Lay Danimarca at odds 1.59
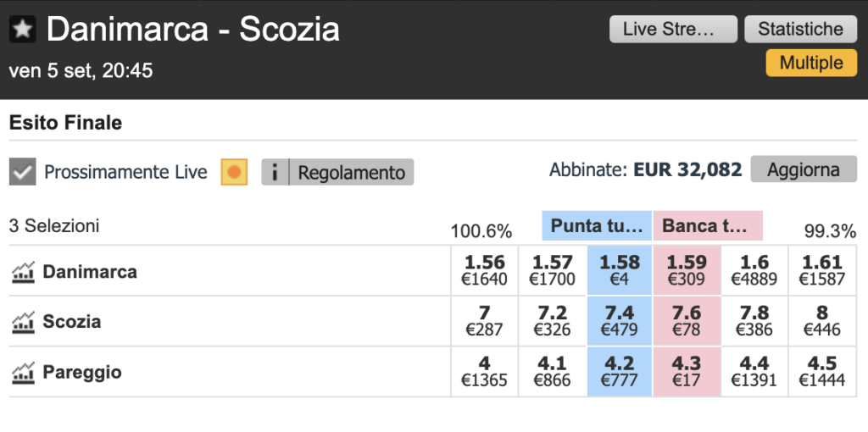The height and width of the screenshot is (432, 868). 687,270
